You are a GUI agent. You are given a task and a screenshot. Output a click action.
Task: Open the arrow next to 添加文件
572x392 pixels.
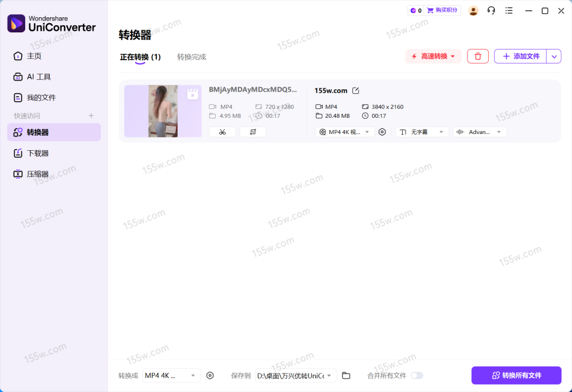pos(554,56)
